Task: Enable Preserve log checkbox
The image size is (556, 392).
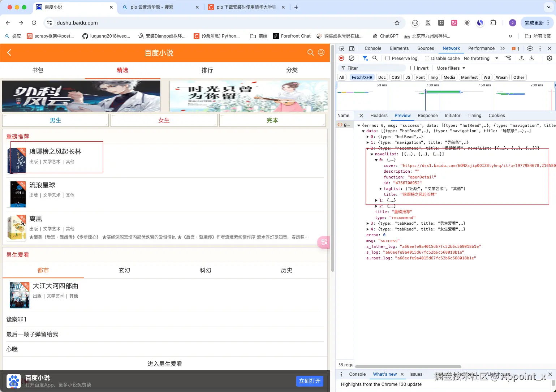Action: point(388,58)
